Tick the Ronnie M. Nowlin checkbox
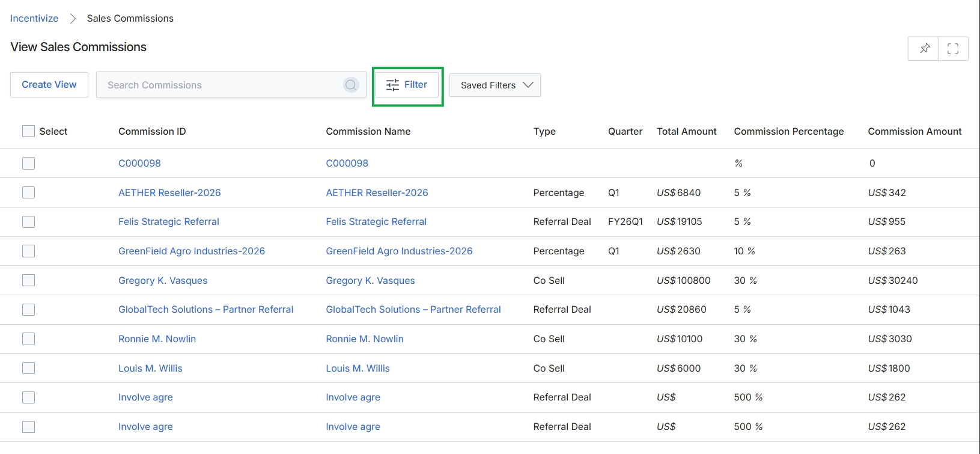 pyautogui.click(x=28, y=339)
